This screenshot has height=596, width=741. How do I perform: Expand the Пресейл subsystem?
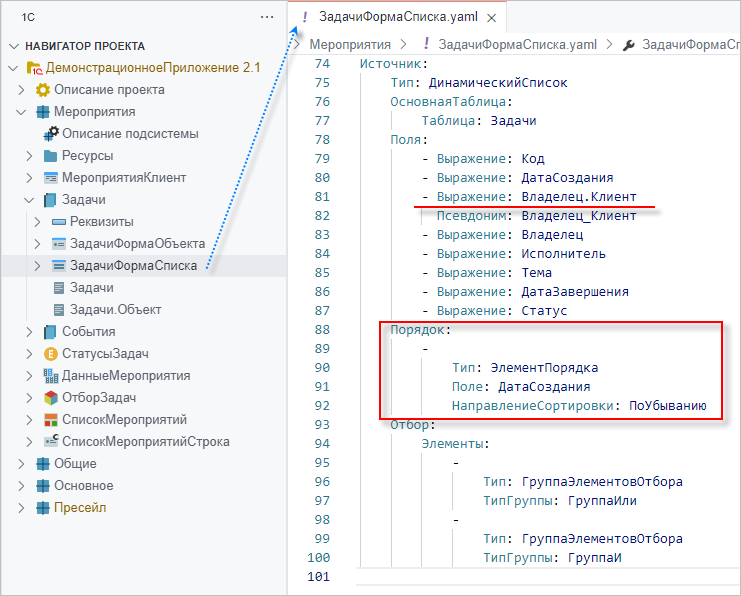(x=22, y=508)
